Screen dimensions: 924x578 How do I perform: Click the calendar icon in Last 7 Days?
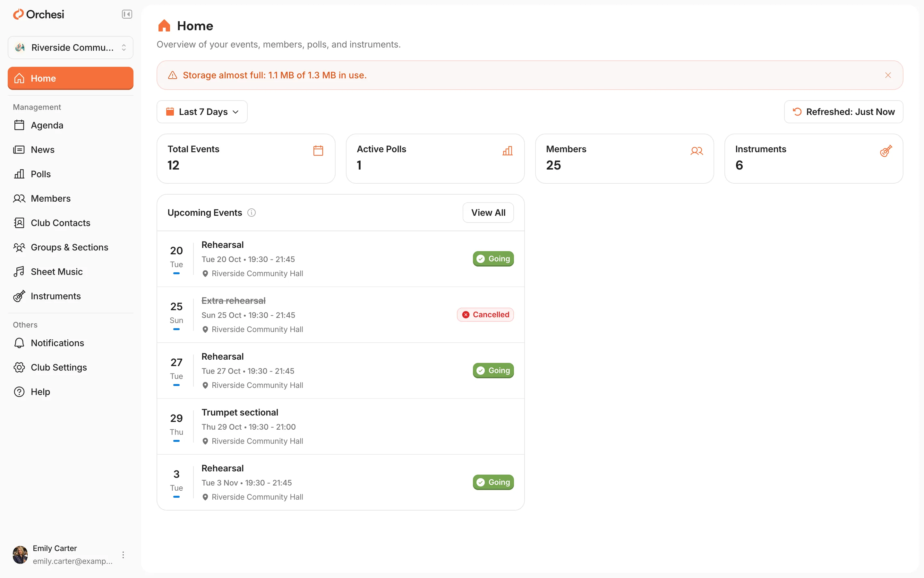pos(170,112)
